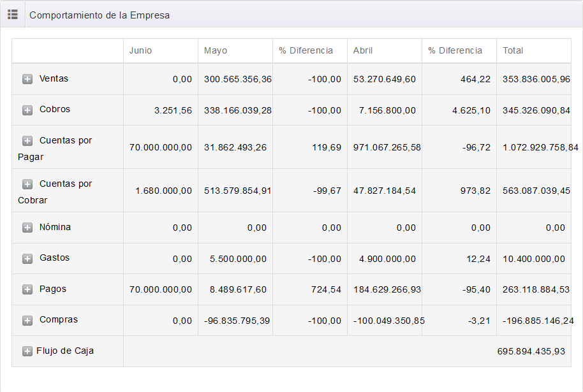Click the Pagos Junio value 70.000.000,00
Viewport: 583px width, 392px height.
tap(161, 289)
